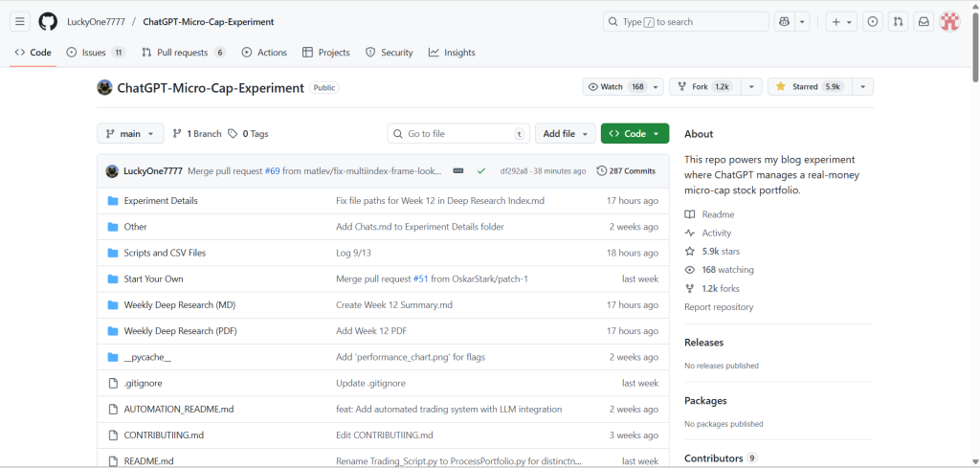Open pull request #69 link in commit
This screenshot has width=980, height=468.
(272, 170)
